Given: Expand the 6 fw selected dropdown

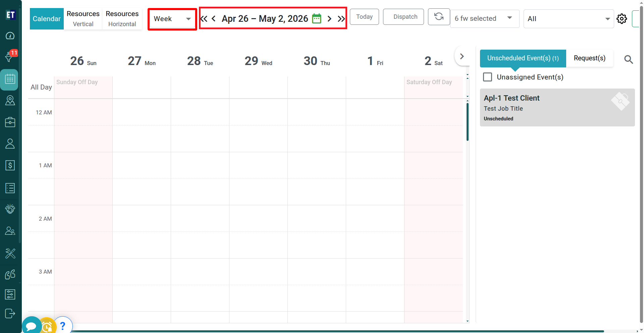Looking at the screenshot, I should click(x=484, y=19).
